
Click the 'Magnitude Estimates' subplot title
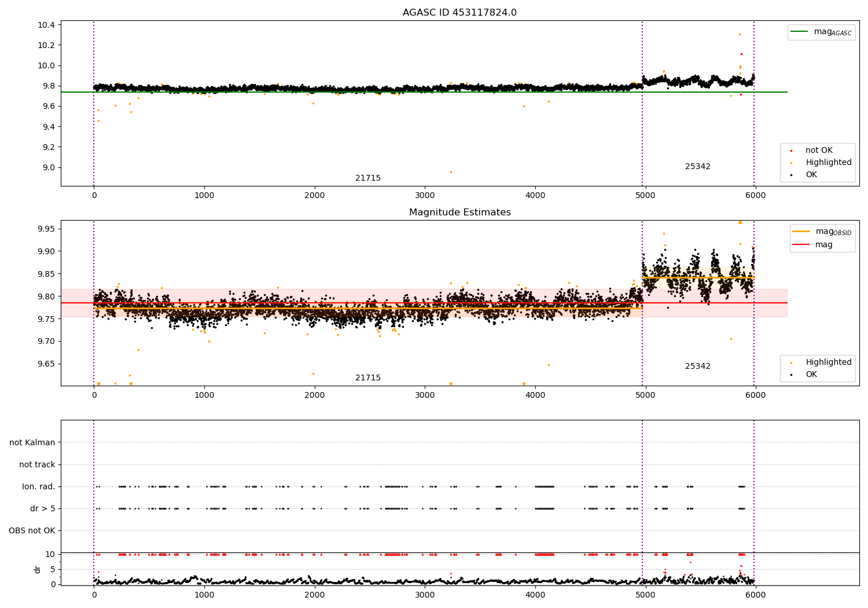pos(459,213)
